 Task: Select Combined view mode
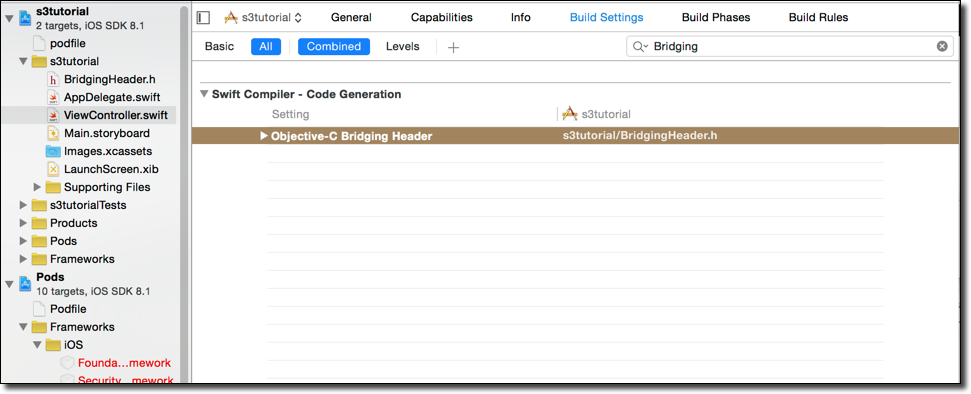pos(334,46)
